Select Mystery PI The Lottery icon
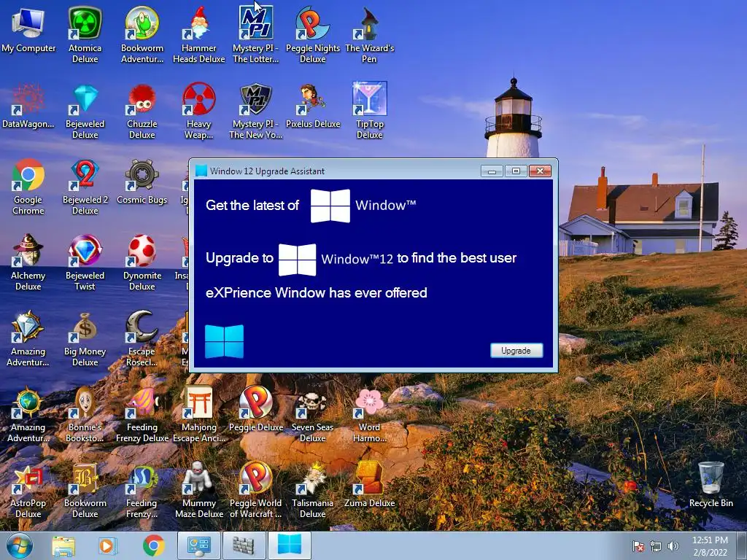 point(256,34)
